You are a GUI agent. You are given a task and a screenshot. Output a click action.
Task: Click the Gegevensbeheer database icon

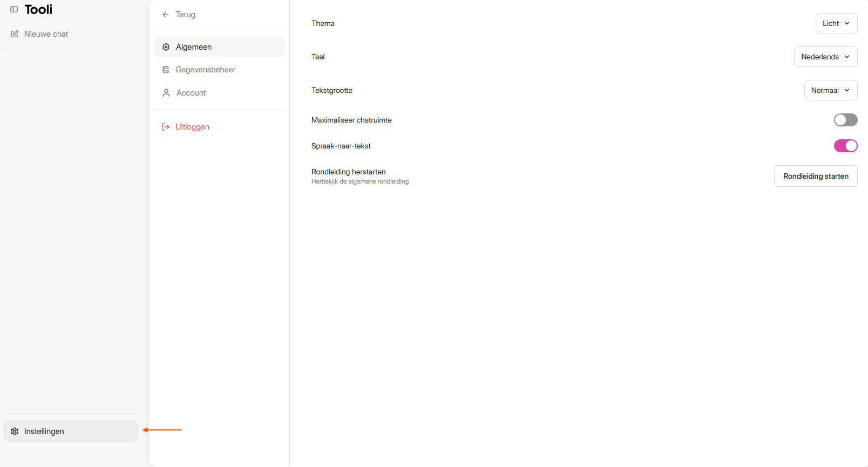pyautogui.click(x=166, y=70)
